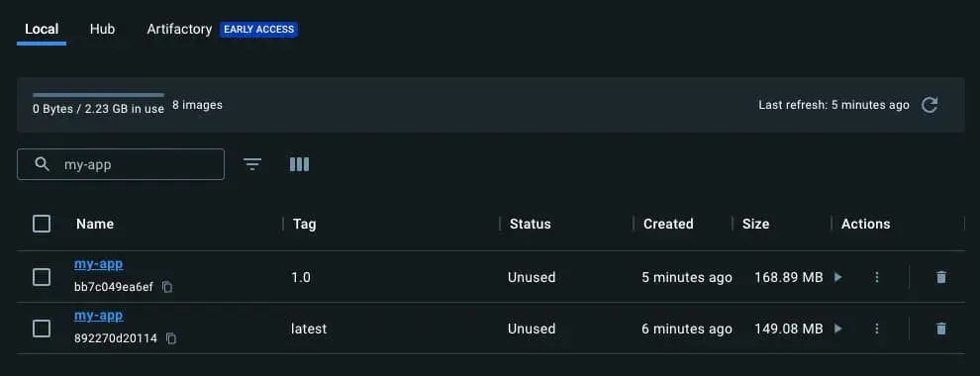Run the my-app latest image
This screenshot has height=376, width=980.
point(838,328)
